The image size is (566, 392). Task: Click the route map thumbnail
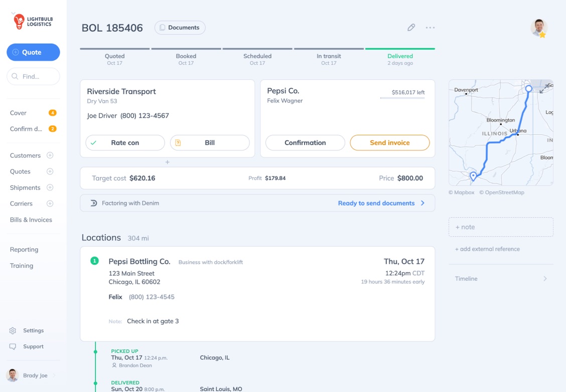pyautogui.click(x=501, y=133)
